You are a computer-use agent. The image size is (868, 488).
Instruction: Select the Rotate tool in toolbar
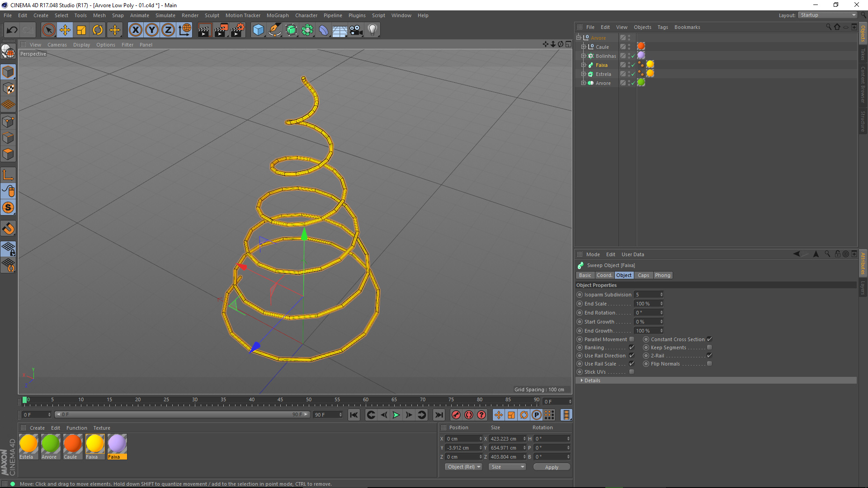[98, 30]
